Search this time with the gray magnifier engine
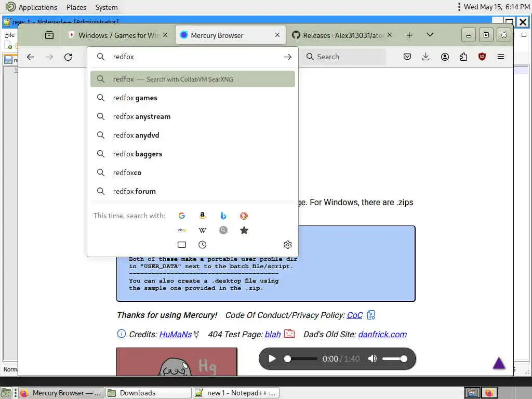 coord(223,230)
